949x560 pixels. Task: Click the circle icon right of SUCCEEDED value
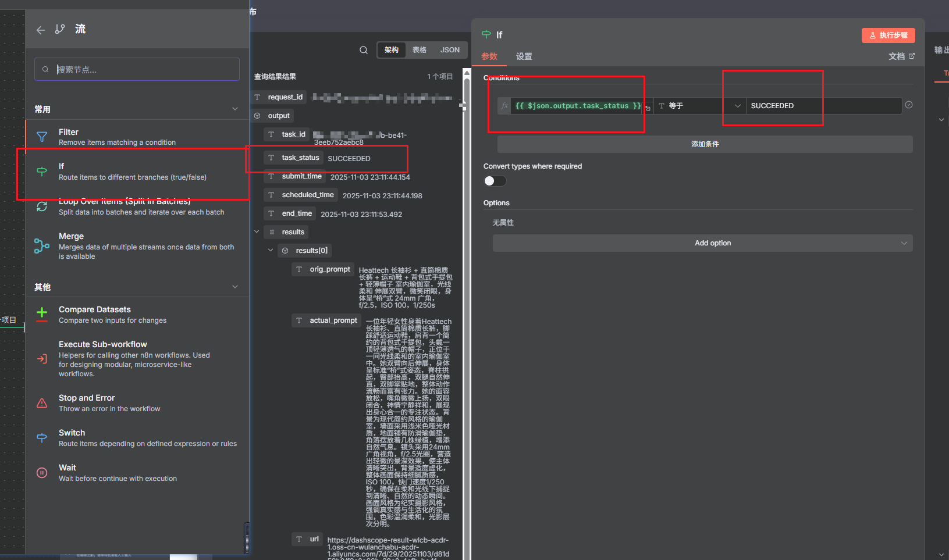point(909,105)
